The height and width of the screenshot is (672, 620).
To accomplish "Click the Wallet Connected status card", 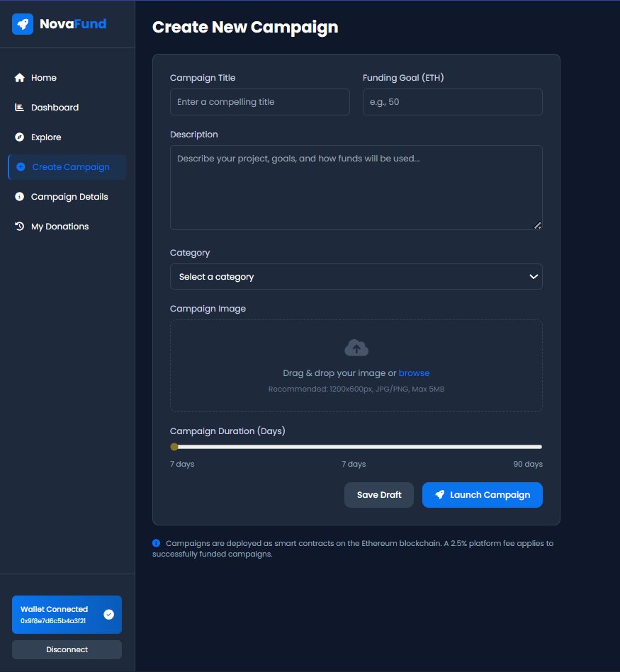I will coord(67,615).
